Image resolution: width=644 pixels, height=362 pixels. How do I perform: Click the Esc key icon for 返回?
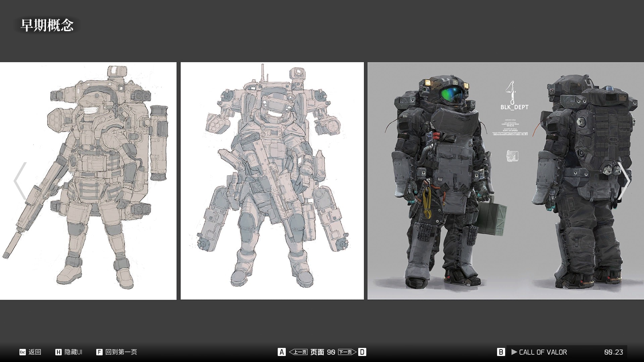point(22,352)
